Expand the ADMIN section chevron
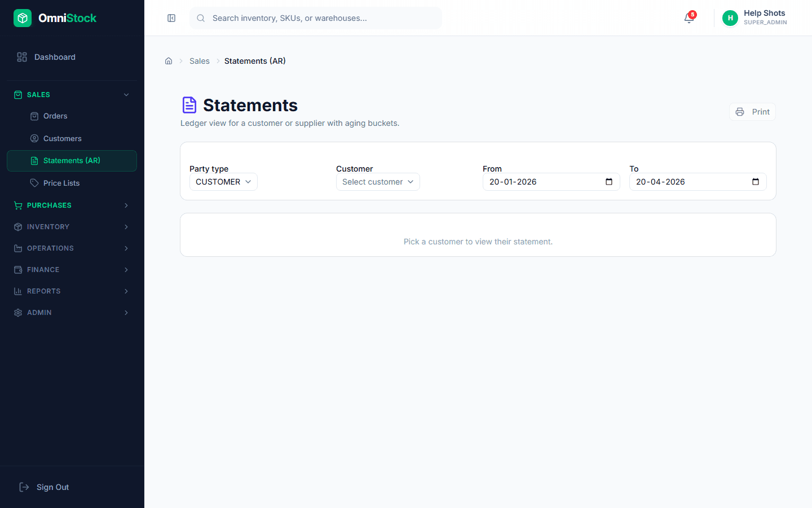This screenshot has width=812, height=508. pos(126,313)
